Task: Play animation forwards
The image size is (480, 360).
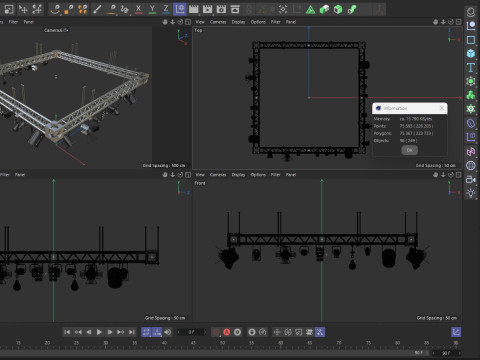Action: tap(99, 332)
